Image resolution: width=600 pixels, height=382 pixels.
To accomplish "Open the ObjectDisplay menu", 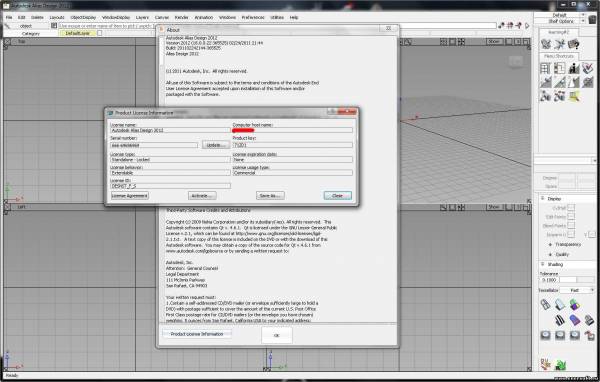I will pos(83,17).
